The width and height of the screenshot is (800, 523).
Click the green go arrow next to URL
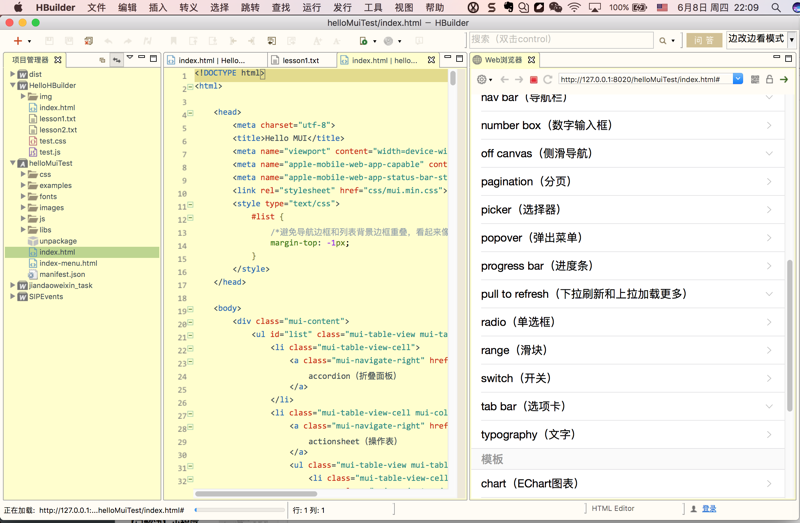[784, 79]
